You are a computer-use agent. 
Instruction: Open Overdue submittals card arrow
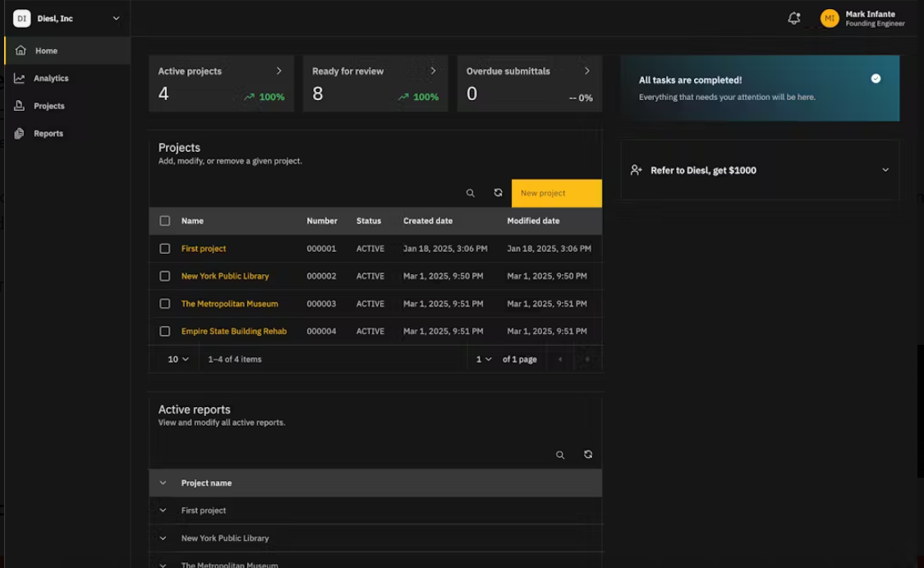click(x=587, y=71)
